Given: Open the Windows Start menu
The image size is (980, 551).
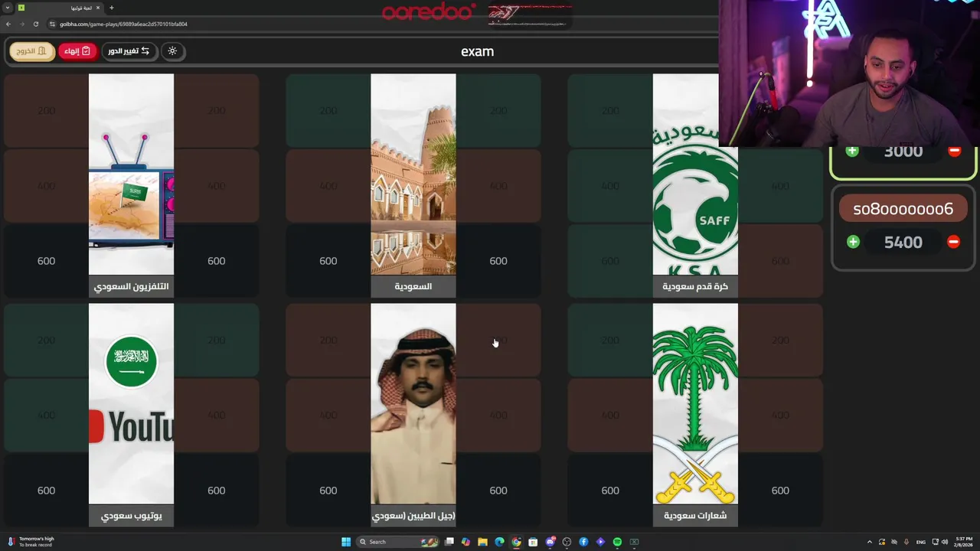Looking at the screenshot, I should point(346,542).
